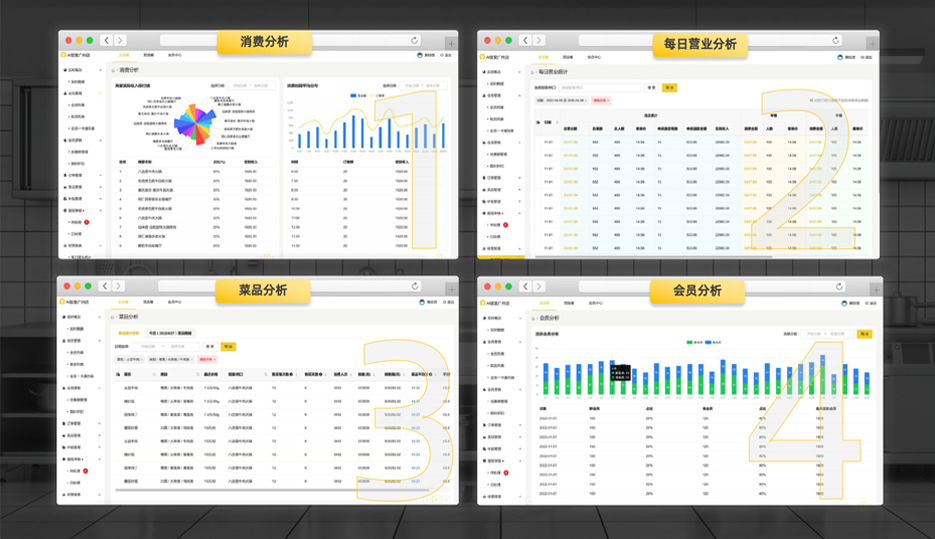Image resolution: width=935 pixels, height=539 pixels.
Task: Remove the red filter tag in the 每日营业分析 window
Action: click(602, 101)
